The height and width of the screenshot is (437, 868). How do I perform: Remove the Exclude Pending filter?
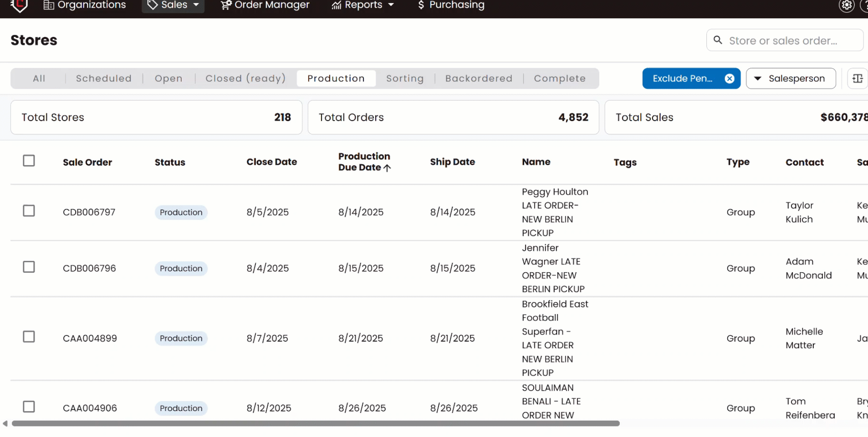[730, 78]
